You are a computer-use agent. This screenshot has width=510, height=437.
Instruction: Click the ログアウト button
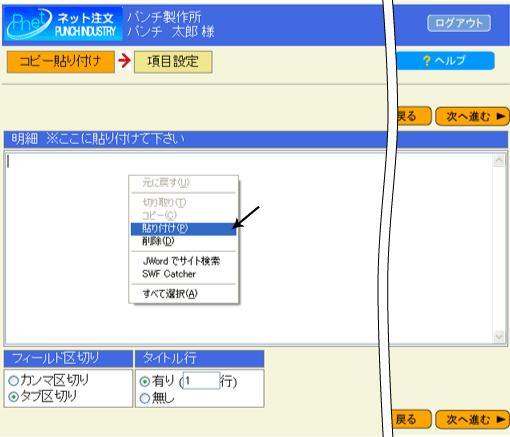(459, 23)
